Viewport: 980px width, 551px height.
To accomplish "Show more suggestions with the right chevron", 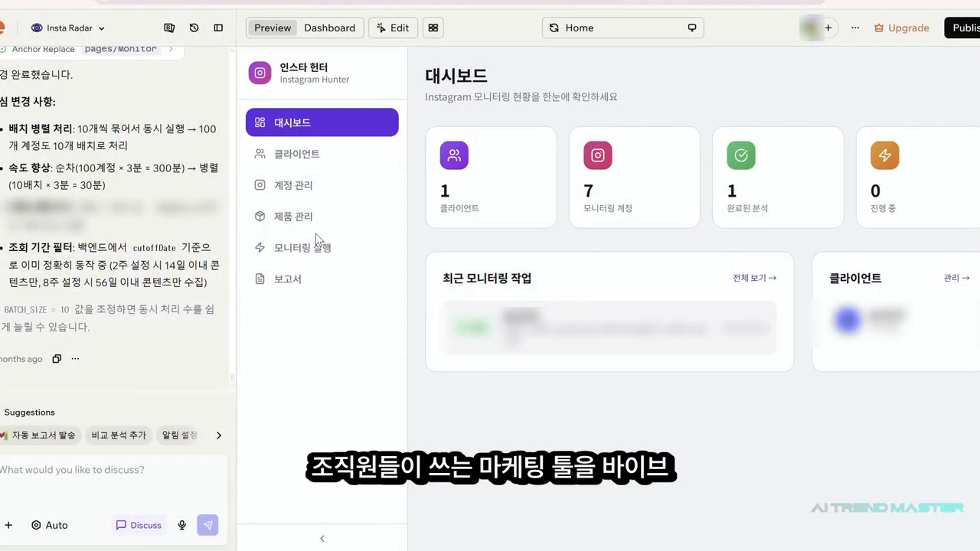I will pos(218,435).
